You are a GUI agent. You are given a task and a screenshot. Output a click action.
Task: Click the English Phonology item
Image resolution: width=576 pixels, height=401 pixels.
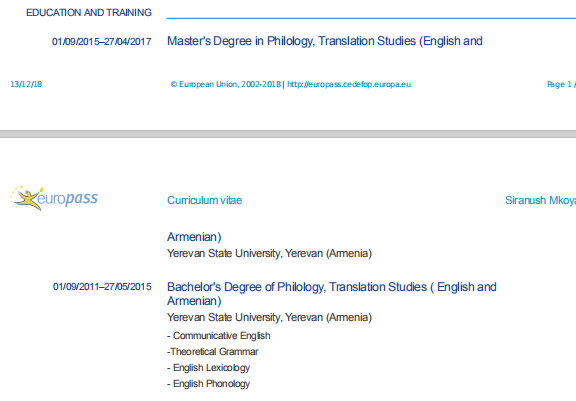208,384
